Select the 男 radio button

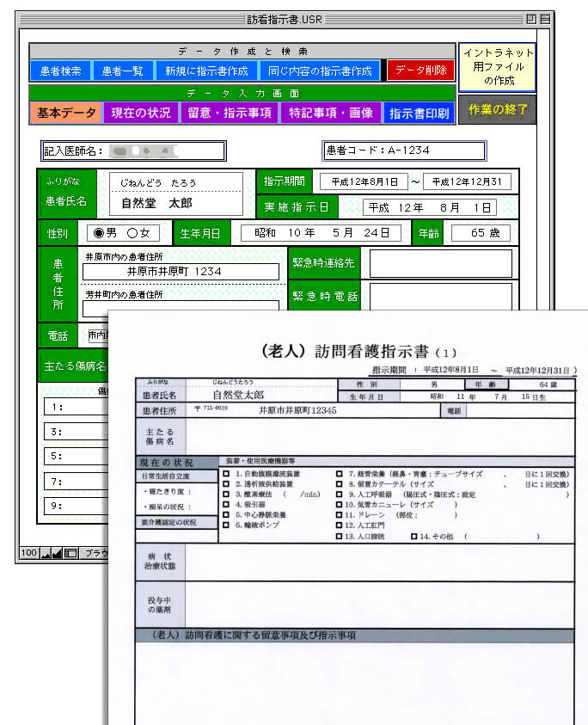99,233
